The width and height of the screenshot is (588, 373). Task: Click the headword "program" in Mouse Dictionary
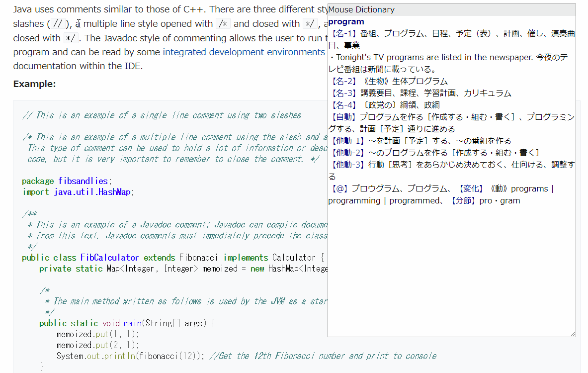point(346,21)
